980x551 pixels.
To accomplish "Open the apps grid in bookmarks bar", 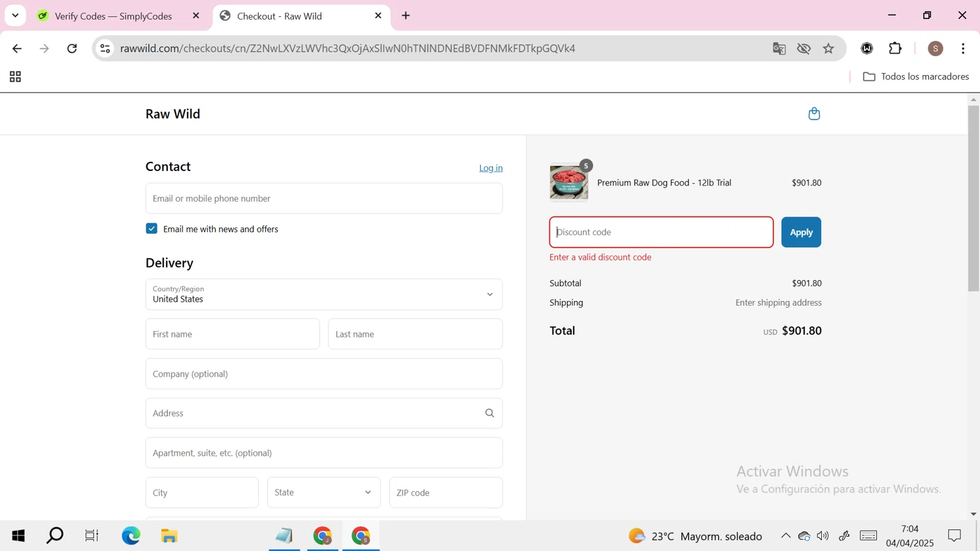I will pos(15,77).
